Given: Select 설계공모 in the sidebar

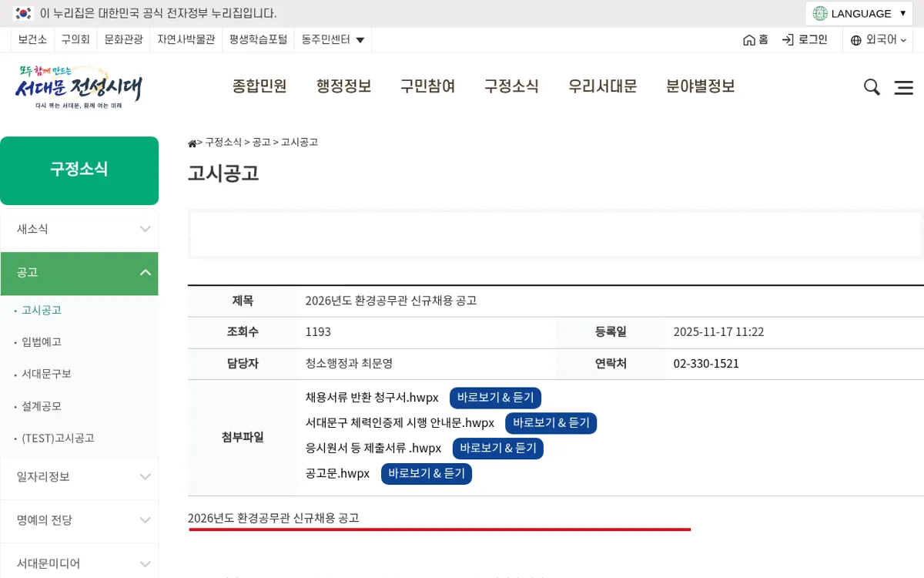Looking at the screenshot, I should tap(42, 406).
